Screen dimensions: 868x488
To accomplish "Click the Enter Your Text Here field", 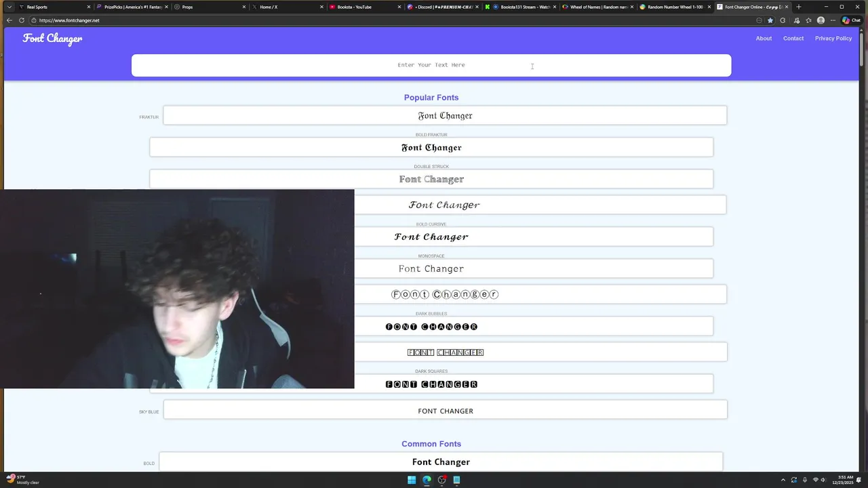I will (x=431, y=65).
